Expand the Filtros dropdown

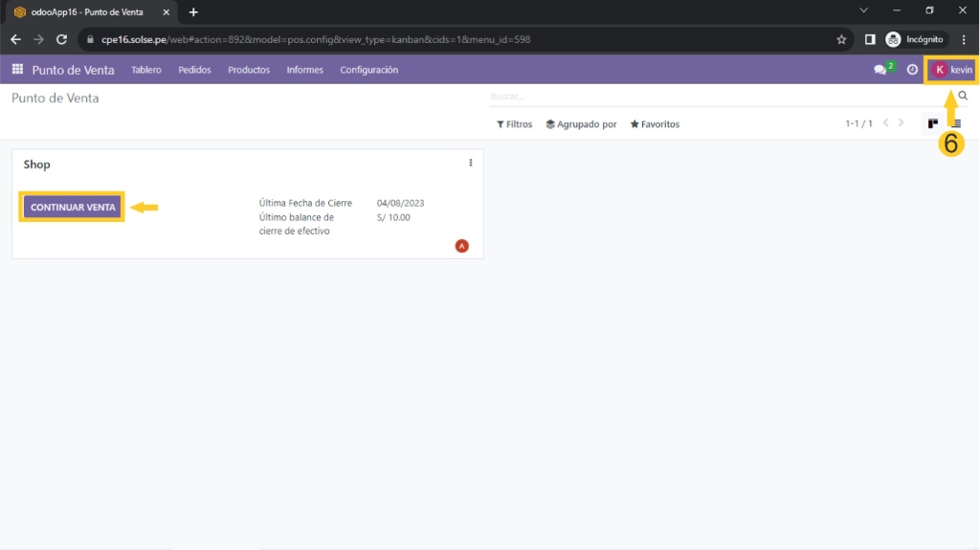click(x=514, y=124)
